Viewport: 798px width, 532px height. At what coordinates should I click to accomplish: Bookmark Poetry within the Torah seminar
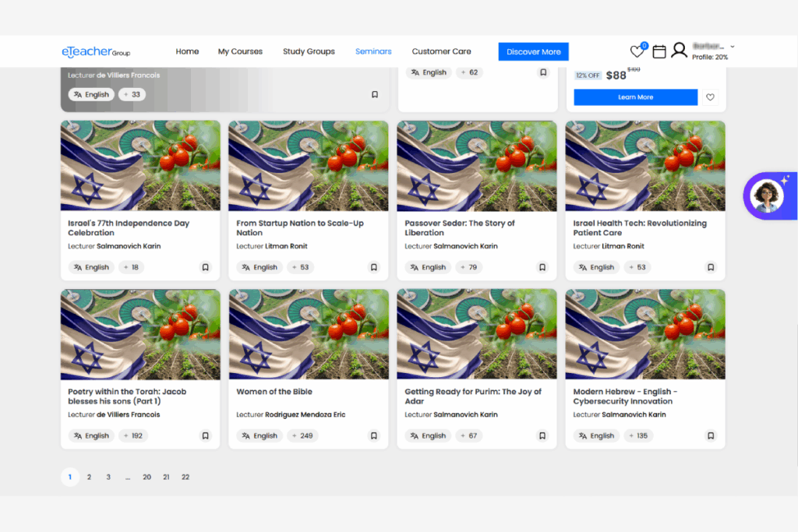click(x=205, y=435)
